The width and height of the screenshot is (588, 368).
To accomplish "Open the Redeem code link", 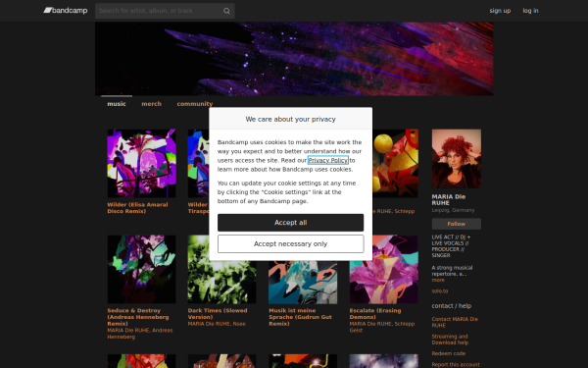I will tap(449, 353).
